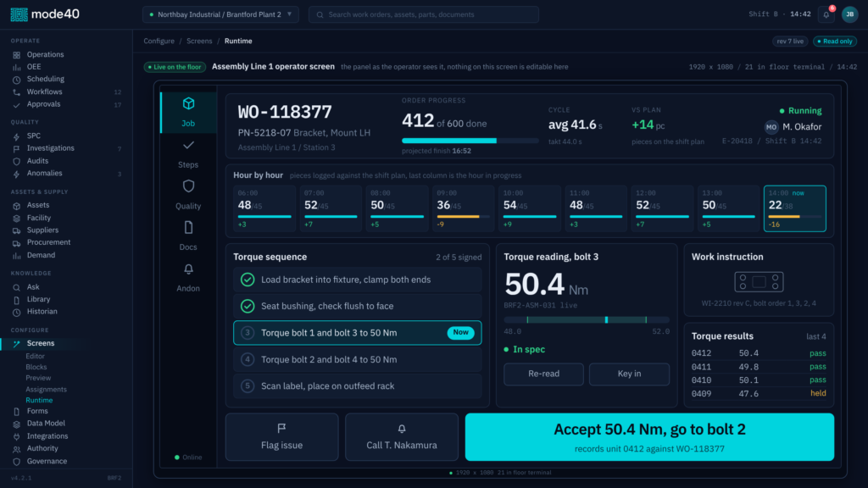Select the Steps tab in the operator panel
This screenshot has width=868, height=488.
(188, 154)
